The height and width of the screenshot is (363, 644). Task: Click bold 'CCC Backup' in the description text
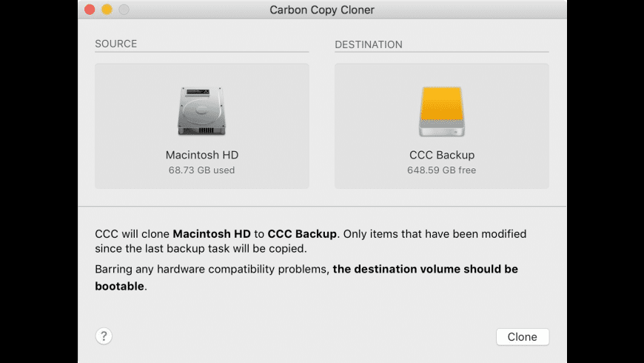[302, 234]
